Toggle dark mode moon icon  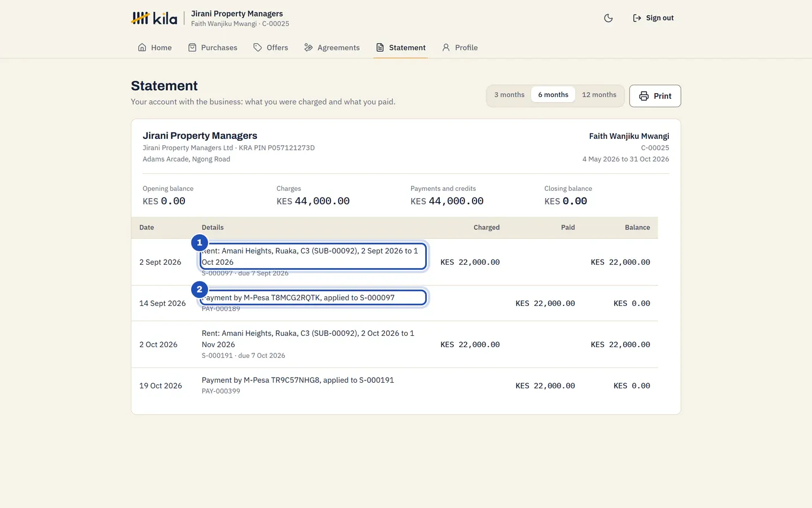(608, 18)
